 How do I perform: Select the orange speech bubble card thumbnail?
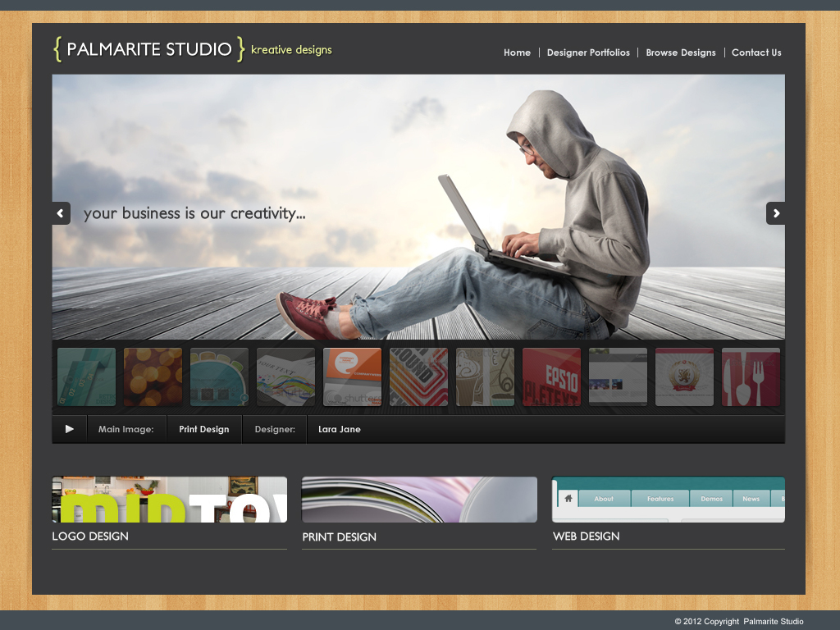pyautogui.click(x=352, y=377)
